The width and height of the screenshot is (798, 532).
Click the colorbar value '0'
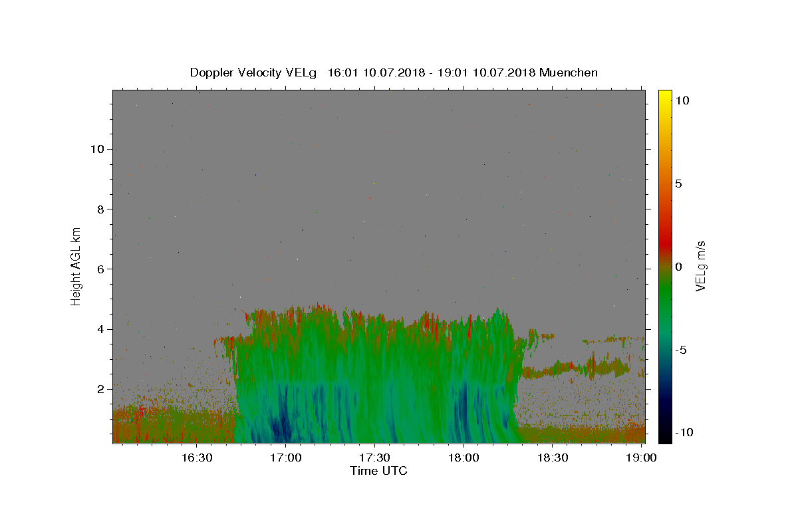click(678, 267)
